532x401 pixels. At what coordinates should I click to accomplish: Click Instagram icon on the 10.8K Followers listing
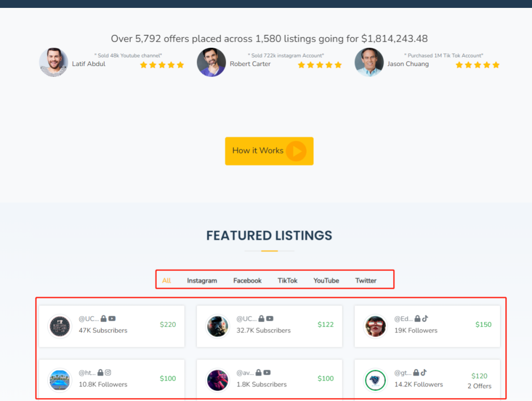[x=108, y=373]
